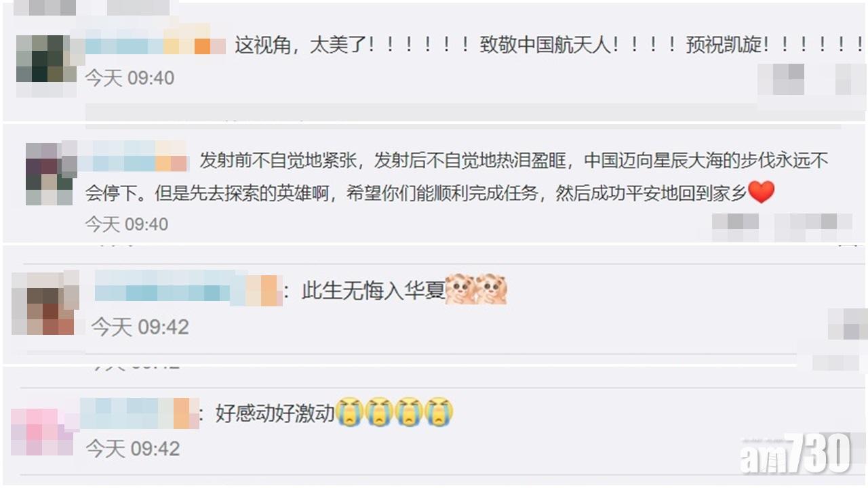Image resolution: width=868 pixels, height=488 pixels.
Task: Click the am730 watermark logo
Action: (796, 453)
